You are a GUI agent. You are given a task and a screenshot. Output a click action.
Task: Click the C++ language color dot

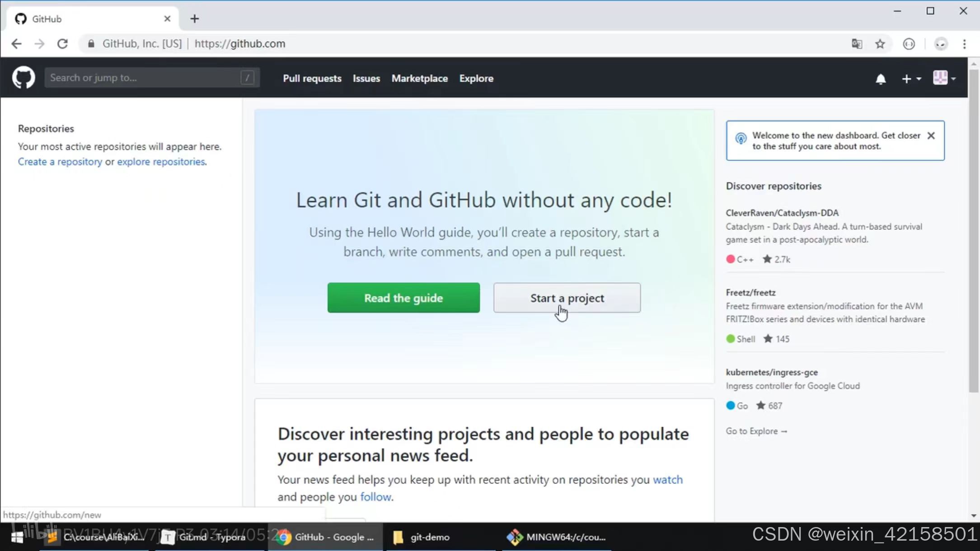point(730,259)
